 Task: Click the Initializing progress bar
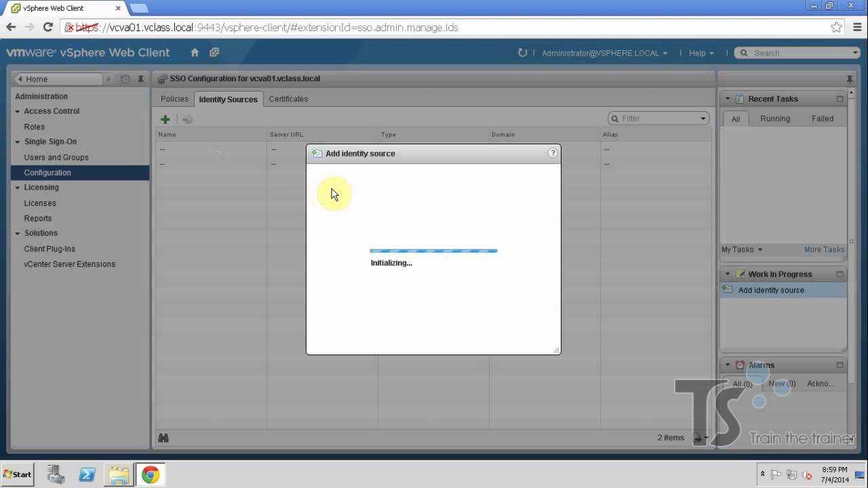pyautogui.click(x=433, y=251)
